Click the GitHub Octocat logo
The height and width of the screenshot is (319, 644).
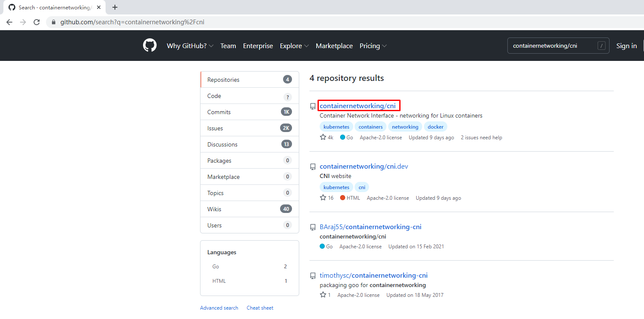(150, 46)
